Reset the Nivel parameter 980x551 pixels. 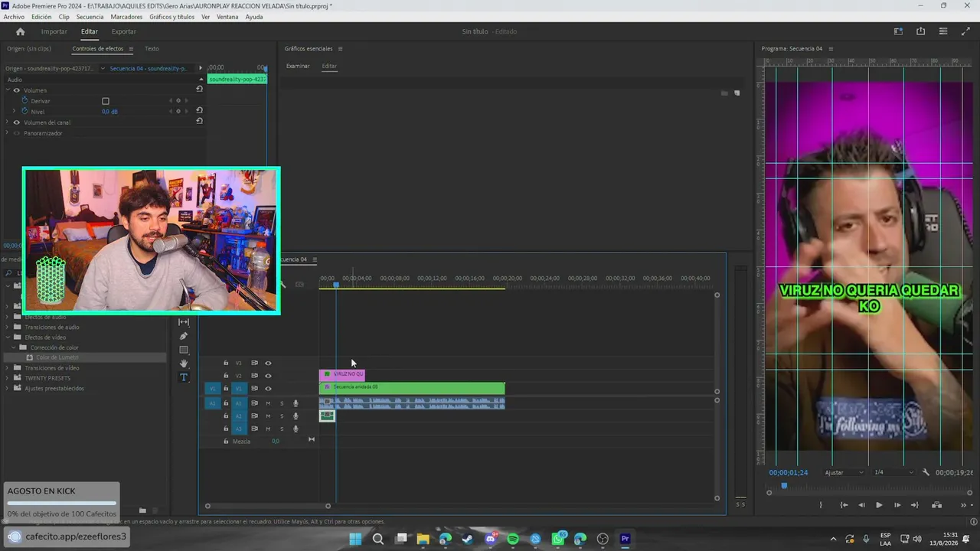[x=199, y=110]
